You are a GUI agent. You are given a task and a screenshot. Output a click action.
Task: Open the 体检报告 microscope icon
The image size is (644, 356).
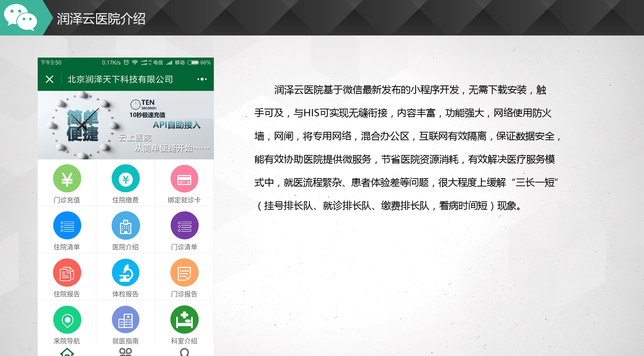(x=126, y=273)
